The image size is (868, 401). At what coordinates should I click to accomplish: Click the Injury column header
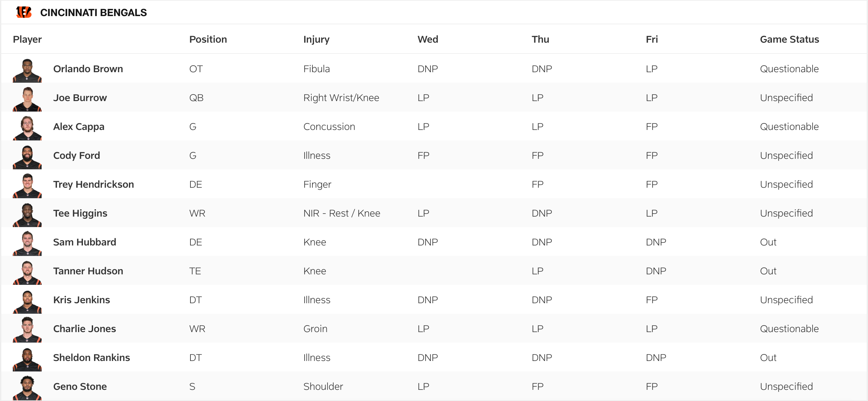pyautogui.click(x=316, y=39)
